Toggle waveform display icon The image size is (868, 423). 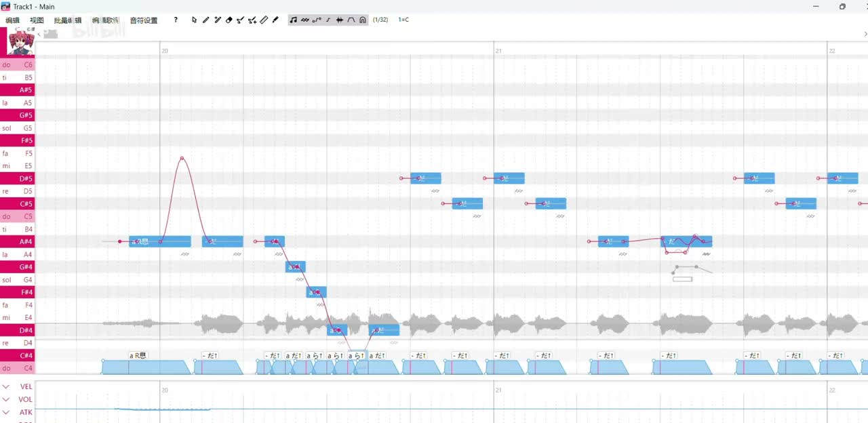340,20
